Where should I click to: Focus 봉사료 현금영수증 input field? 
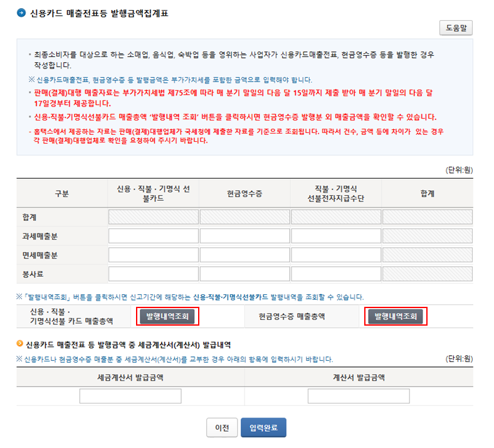point(244,274)
